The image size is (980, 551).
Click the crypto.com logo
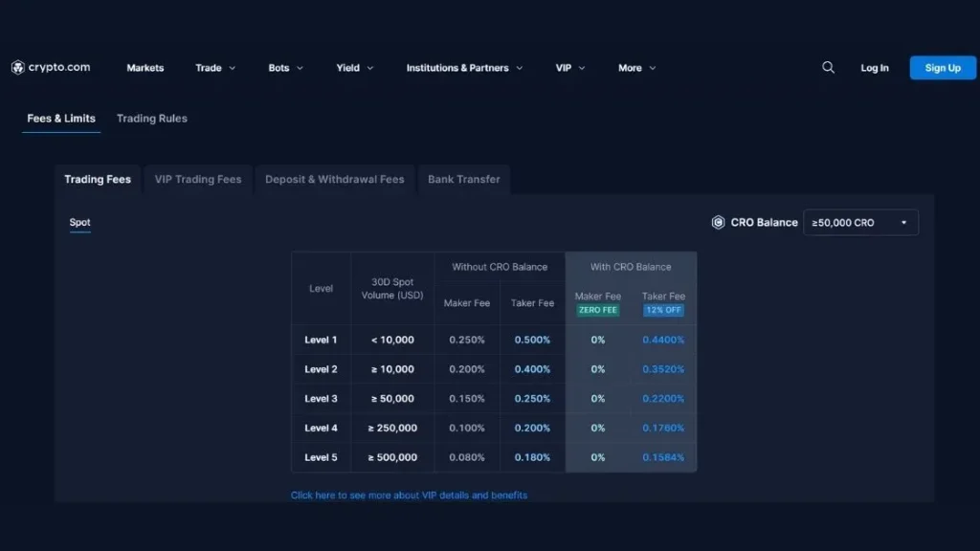point(51,67)
